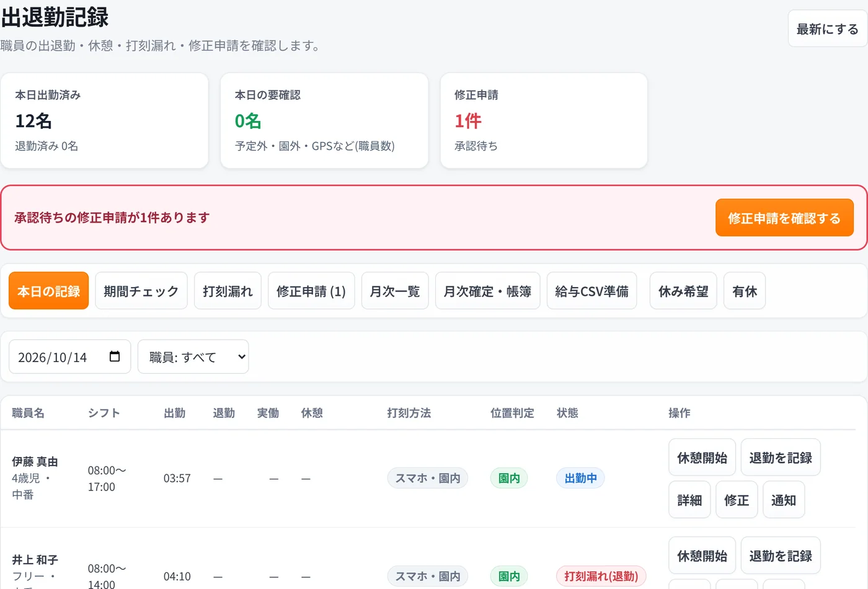Switch to the 期間チェック tab

click(141, 291)
